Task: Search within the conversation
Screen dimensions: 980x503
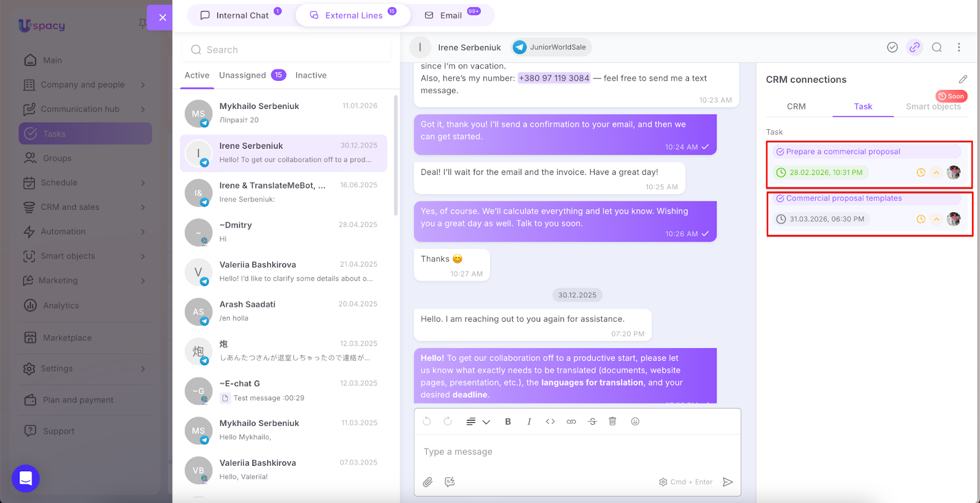Action: (937, 48)
